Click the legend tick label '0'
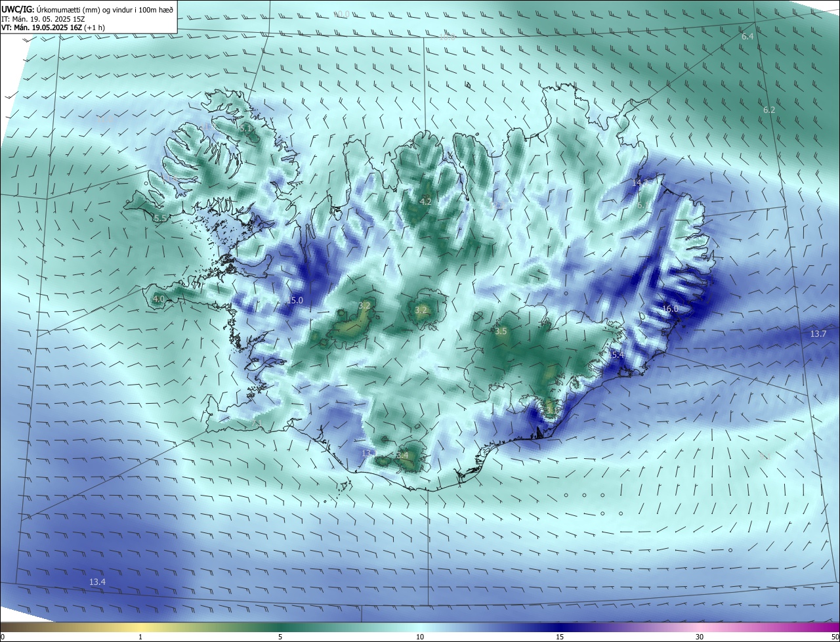This screenshot has height=642, width=840. point(3,637)
